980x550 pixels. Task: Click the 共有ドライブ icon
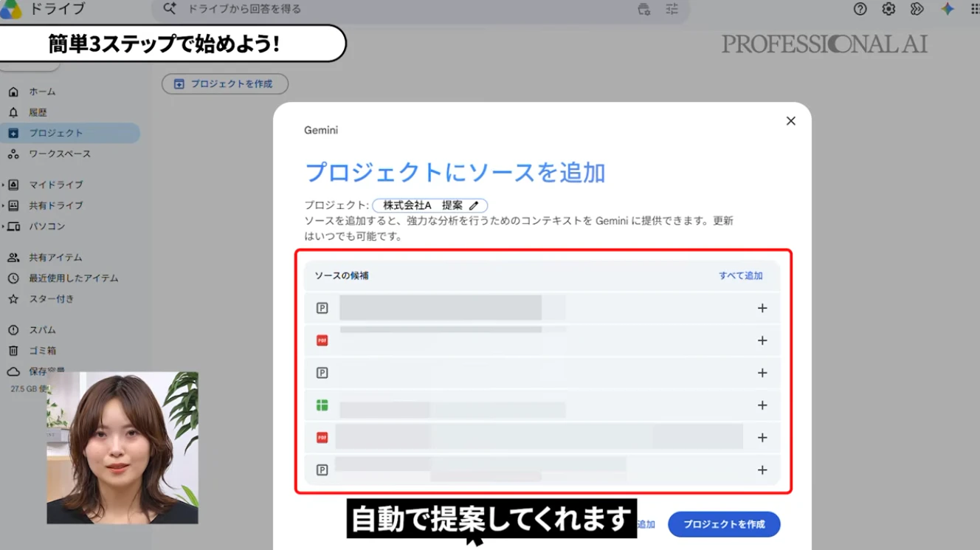[x=13, y=205]
